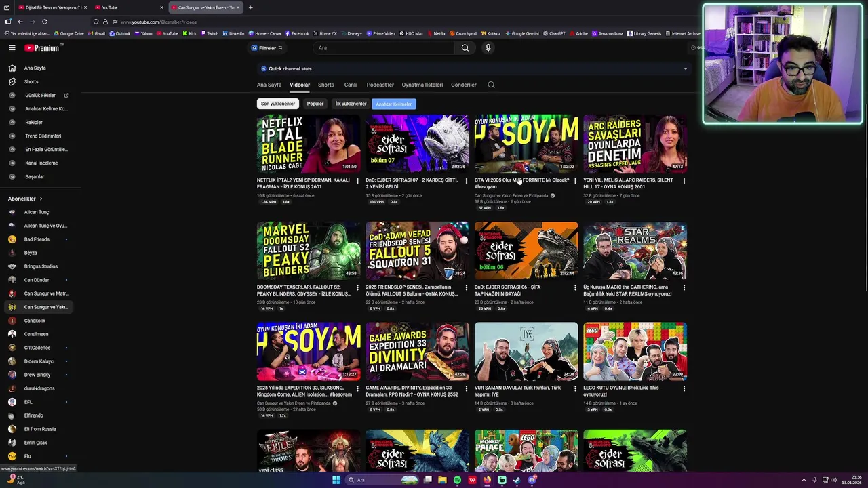Switch to the Oynatma listeleri tab
Image resolution: width=868 pixels, height=488 pixels.
coord(422,85)
